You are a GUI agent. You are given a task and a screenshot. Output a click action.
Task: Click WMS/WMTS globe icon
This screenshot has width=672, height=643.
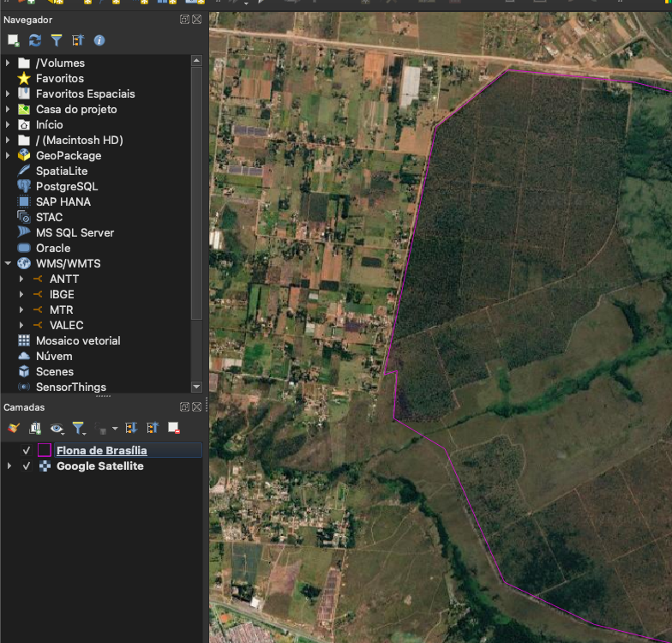[x=24, y=263]
